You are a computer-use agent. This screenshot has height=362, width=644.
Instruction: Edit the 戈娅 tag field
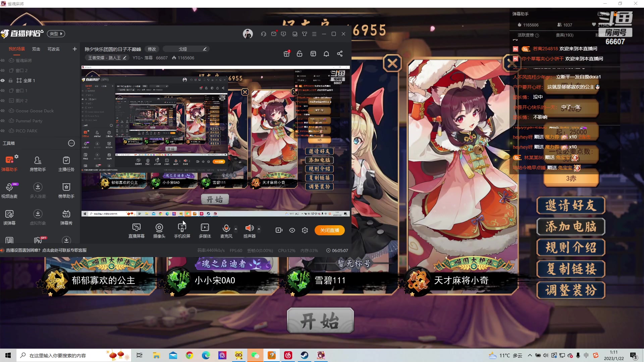click(x=186, y=49)
